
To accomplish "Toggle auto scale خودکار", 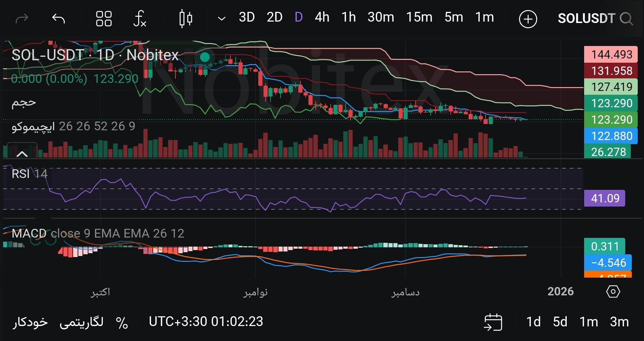I will point(30,322).
